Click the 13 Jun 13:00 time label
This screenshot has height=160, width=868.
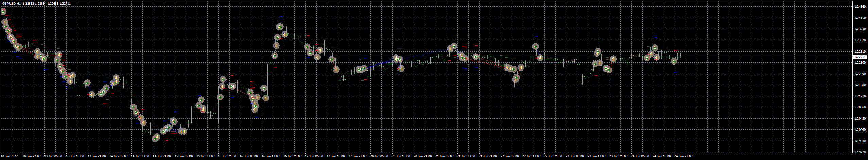75,157
